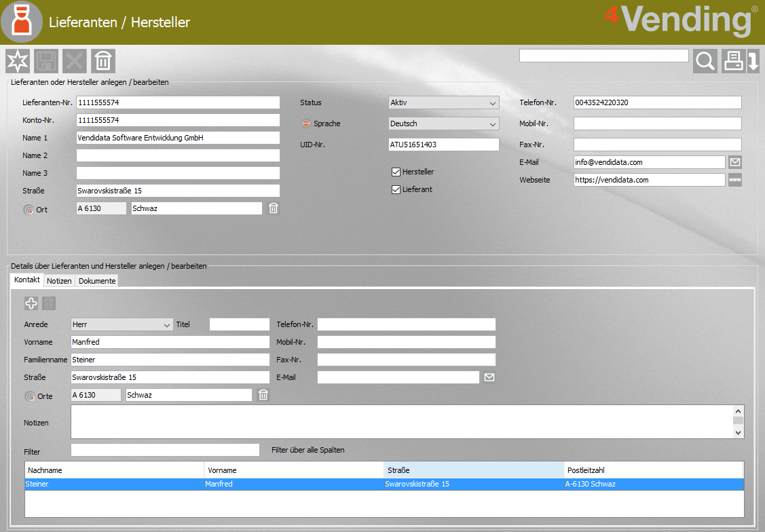Switch to the Notizen tab
Screen dimensions: 765x532
point(59,281)
